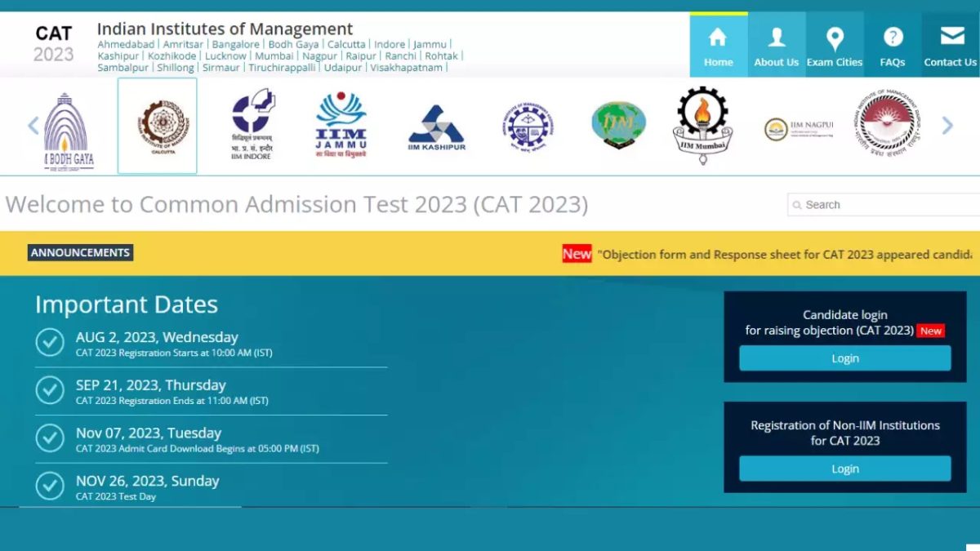
Task: Click the Exam Cities location pin icon
Action: coord(835,38)
